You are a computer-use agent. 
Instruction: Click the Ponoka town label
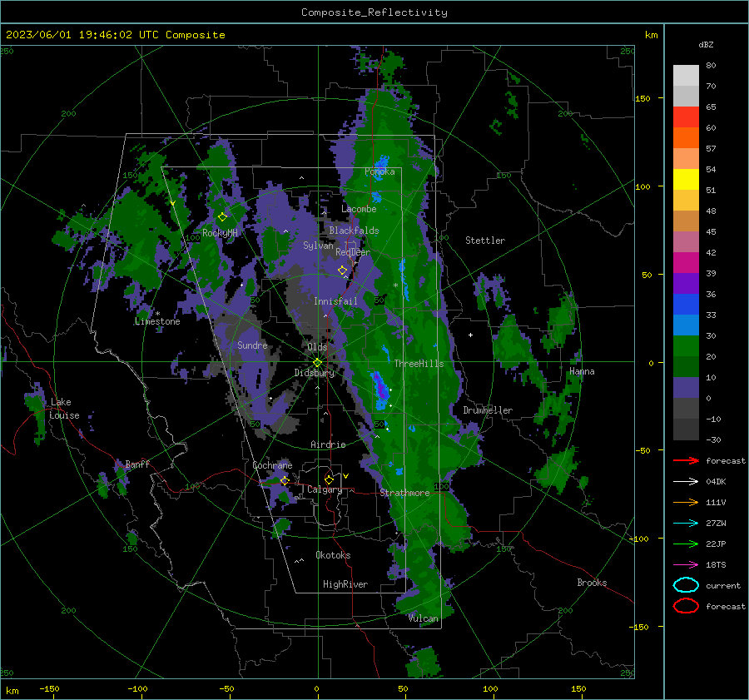tap(379, 171)
